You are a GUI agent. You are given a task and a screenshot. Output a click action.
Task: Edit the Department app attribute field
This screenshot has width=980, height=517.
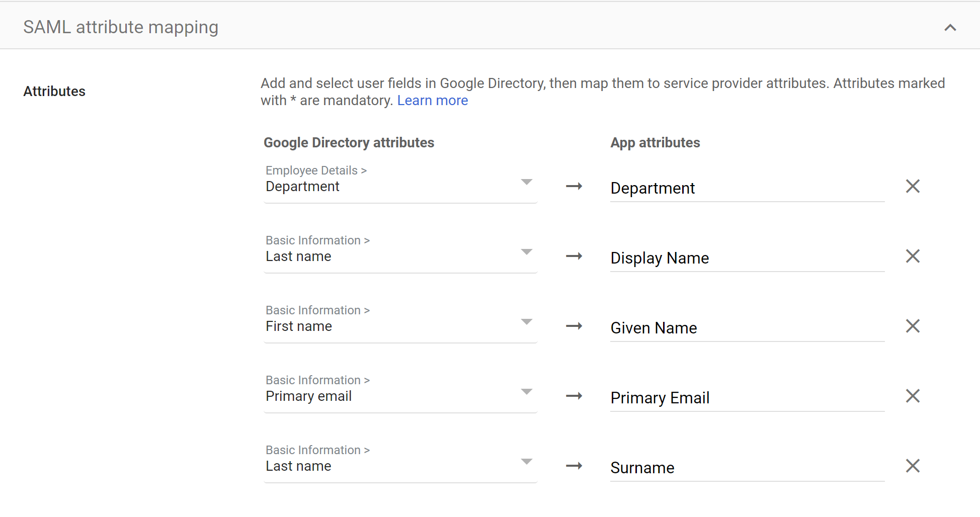tap(747, 188)
